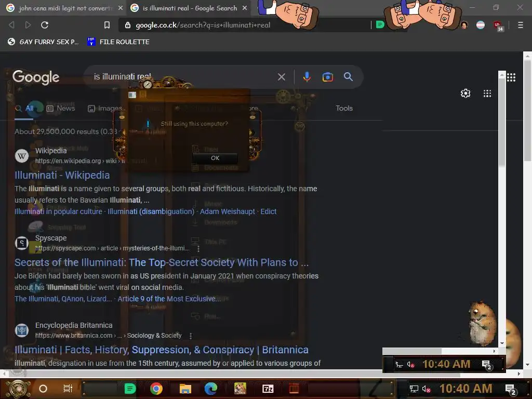This screenshot has width=532, height=399.
Task: Open The Illuminati, QAnon, Lizard sublink
Action: (63, 299)
